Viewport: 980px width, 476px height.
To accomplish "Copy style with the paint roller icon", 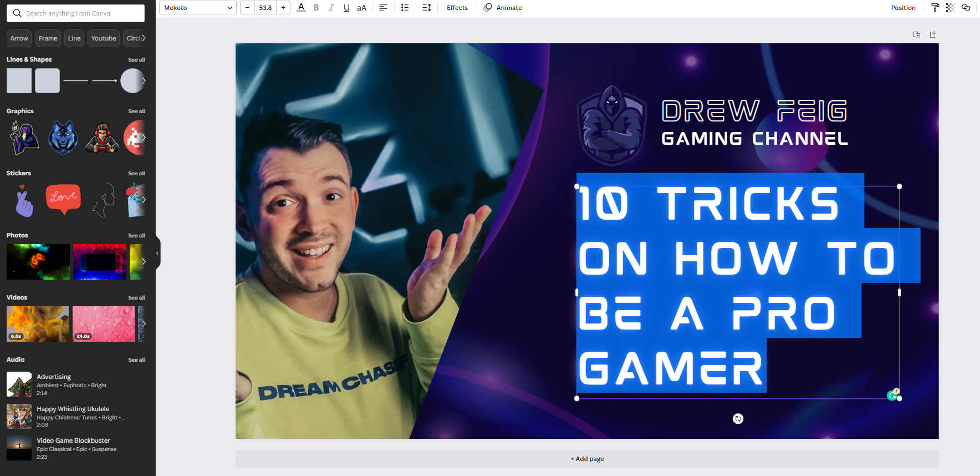I will [x=935, y=8].
